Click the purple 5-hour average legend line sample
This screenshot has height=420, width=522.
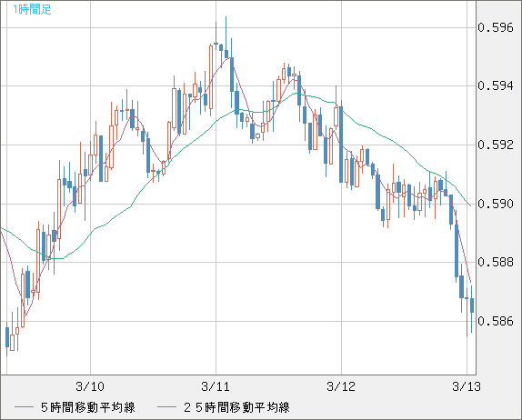click(x=24, y=407)
